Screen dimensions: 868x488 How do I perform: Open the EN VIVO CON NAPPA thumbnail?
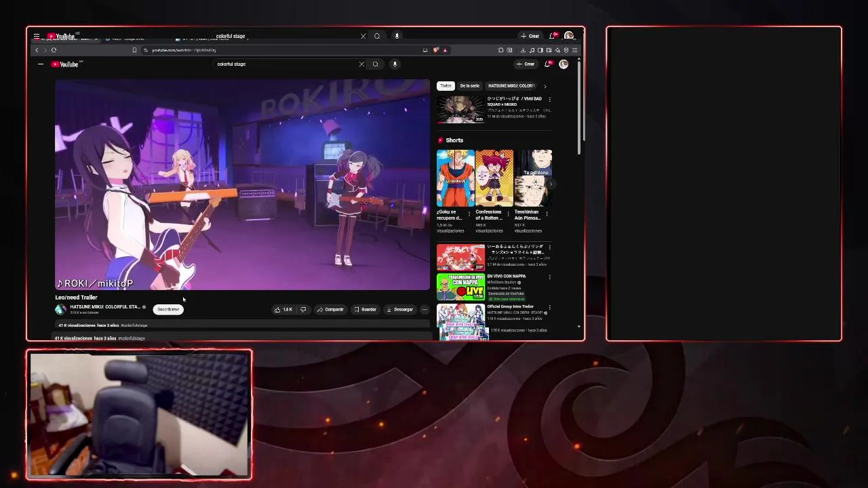tap(460, 287)
